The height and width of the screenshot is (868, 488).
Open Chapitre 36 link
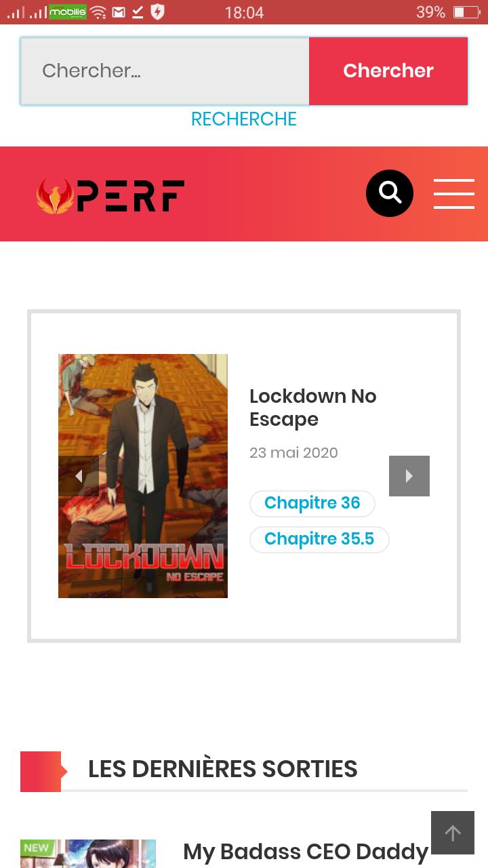(312, 503)
